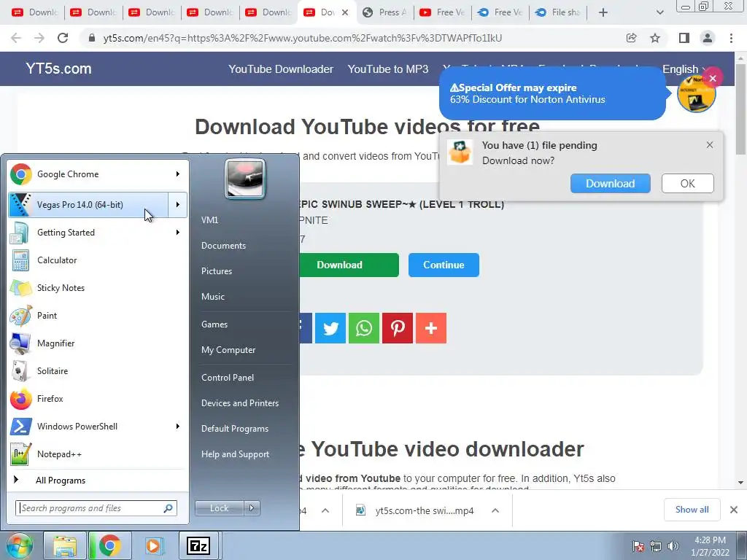Share via WhatsApp
Image resolution: width=747 pixels, height=560 pixels.
pyautogui.click(x=364, y=328)
